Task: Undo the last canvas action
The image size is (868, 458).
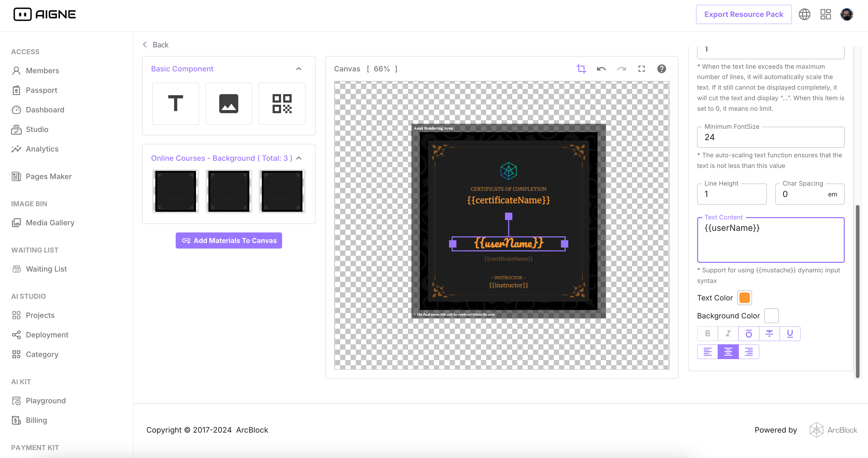Action: click(x=601, y=69)
